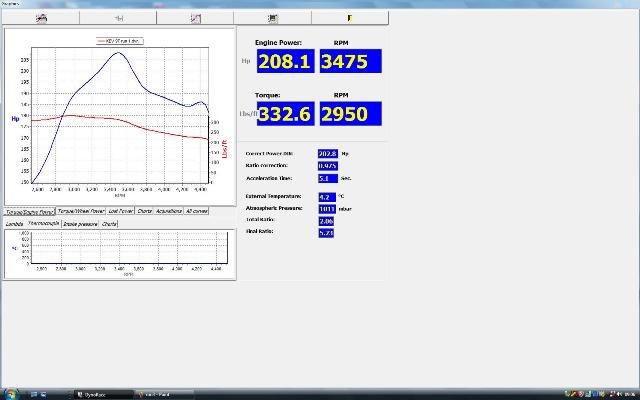Click the second taskbar window button
The width and height of the screenshot is (640, 400).
click(x=163, y=395)
